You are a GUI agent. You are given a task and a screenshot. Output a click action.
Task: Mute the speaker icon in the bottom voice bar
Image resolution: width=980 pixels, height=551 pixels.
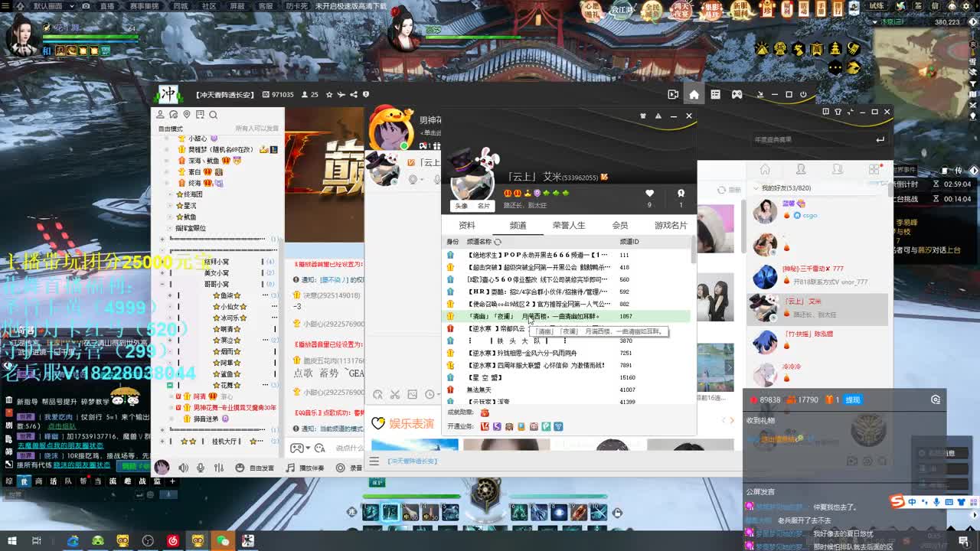184,468
